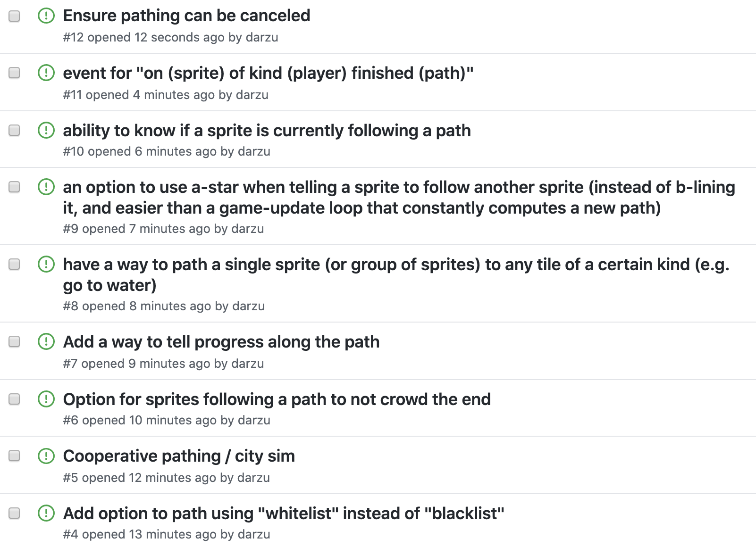Click open issue icon beside Cooperative pathing
The height and width of the screenshot is (547, 756).
[x=46, y=456]
